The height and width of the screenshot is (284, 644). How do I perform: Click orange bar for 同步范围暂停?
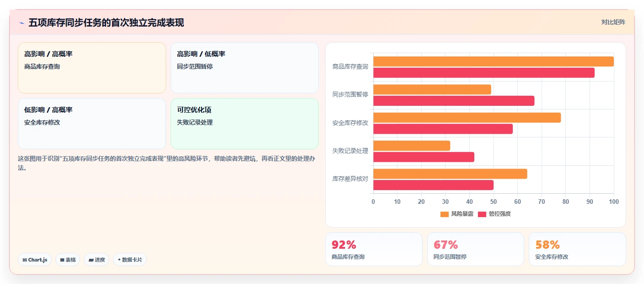coord(432,89)
